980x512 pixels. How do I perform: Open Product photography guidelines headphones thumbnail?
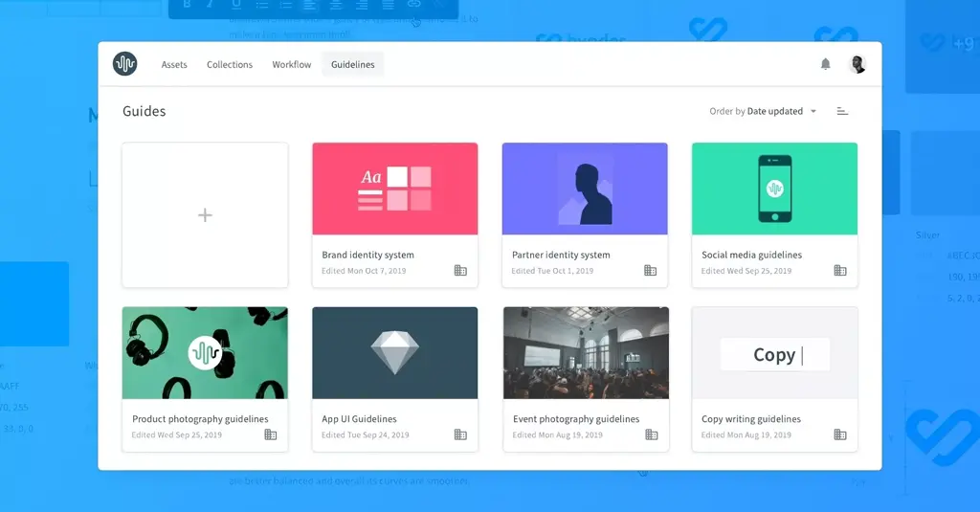pyautogui.click(x=205, y=352)
